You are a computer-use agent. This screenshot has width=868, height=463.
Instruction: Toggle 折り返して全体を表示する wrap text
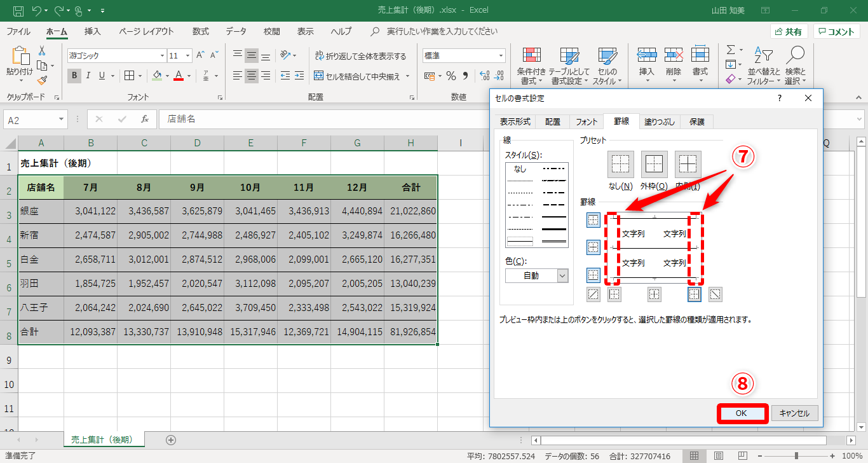coord(360,56)
